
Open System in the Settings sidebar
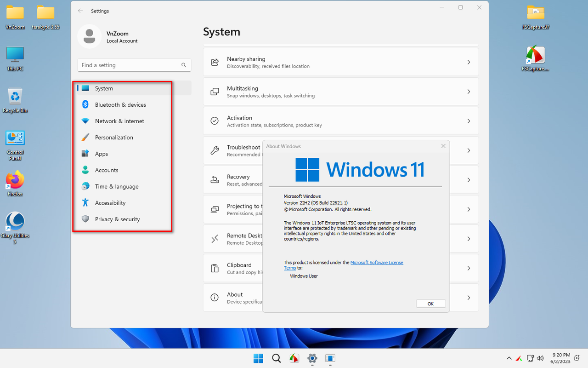tap(134, 88)
